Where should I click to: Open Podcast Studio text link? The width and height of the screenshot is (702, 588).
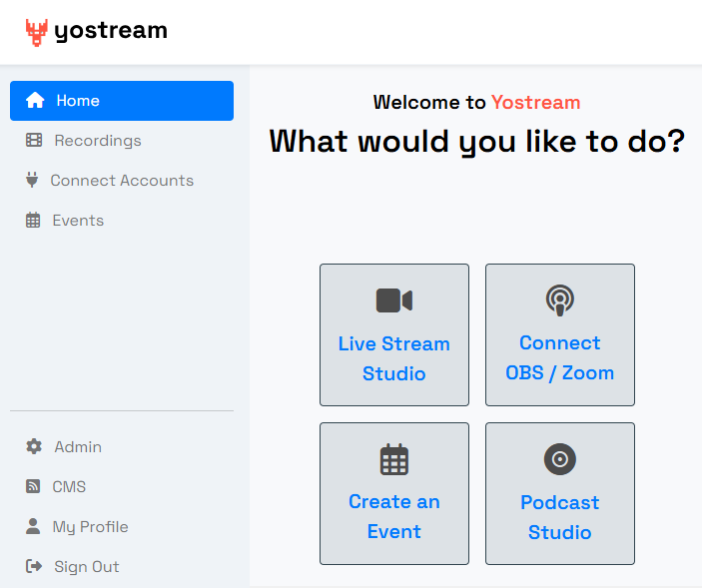559,517
